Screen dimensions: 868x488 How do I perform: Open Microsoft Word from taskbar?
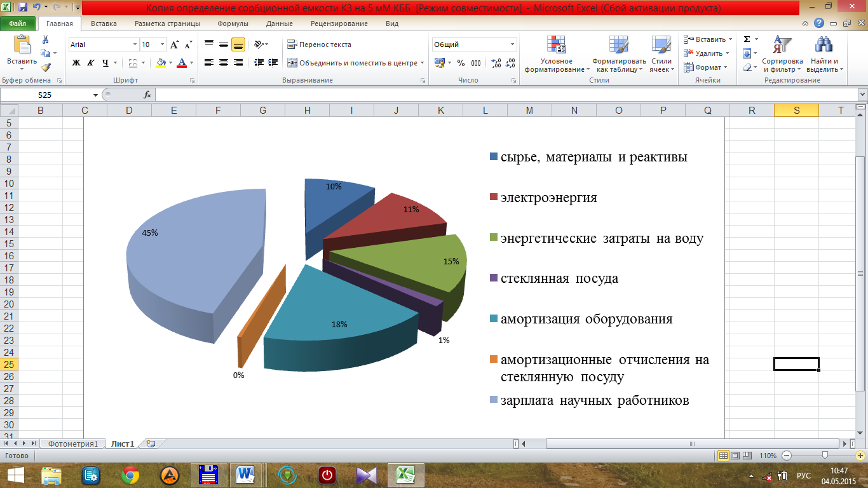pyautogui.click(x=245, y=474)
